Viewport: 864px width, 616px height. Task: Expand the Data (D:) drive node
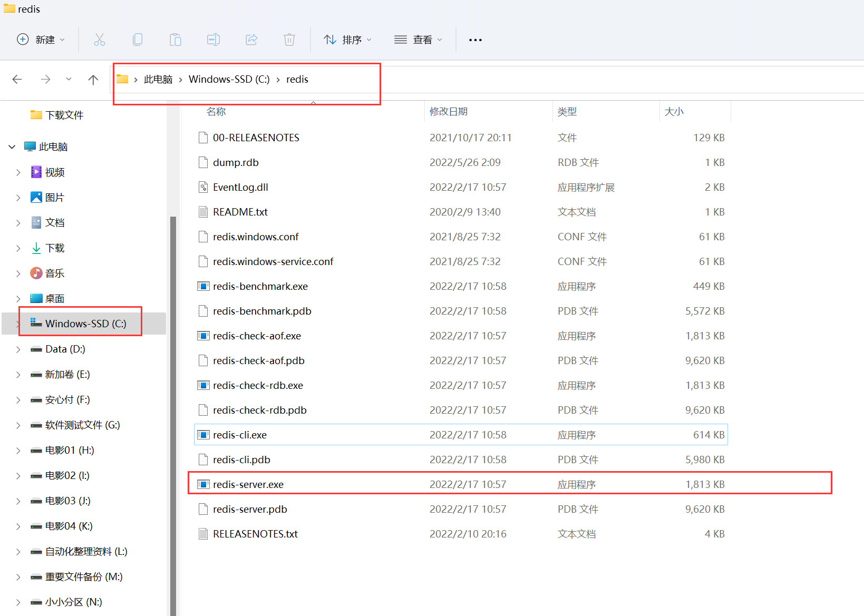[x=18, y=349]
